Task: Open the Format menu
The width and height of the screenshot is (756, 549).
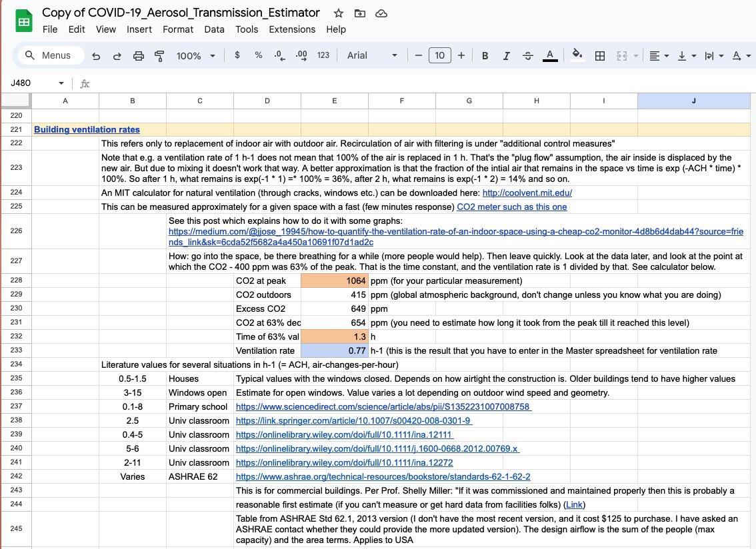Action: [178, 29]
